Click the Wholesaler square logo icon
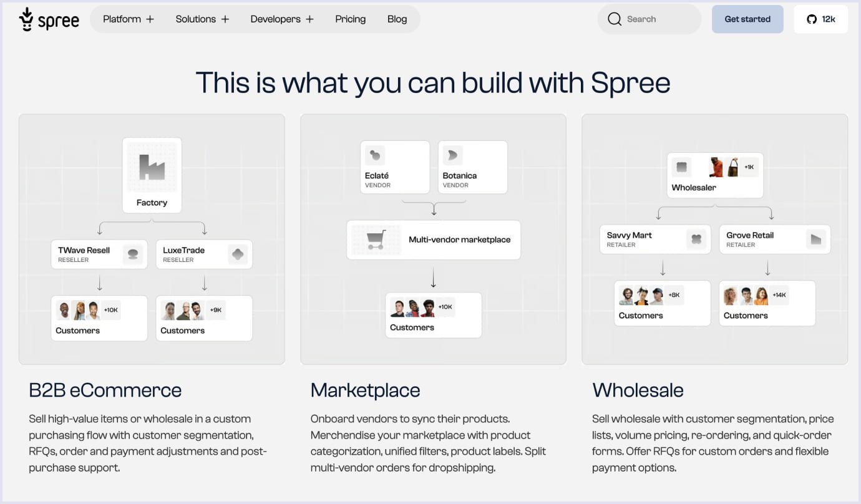 (681, 167)
